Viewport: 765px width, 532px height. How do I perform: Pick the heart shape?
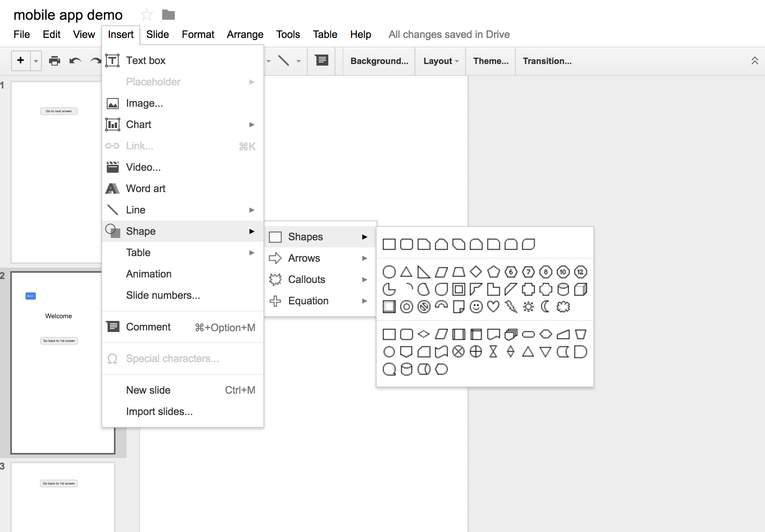[493, 307]
